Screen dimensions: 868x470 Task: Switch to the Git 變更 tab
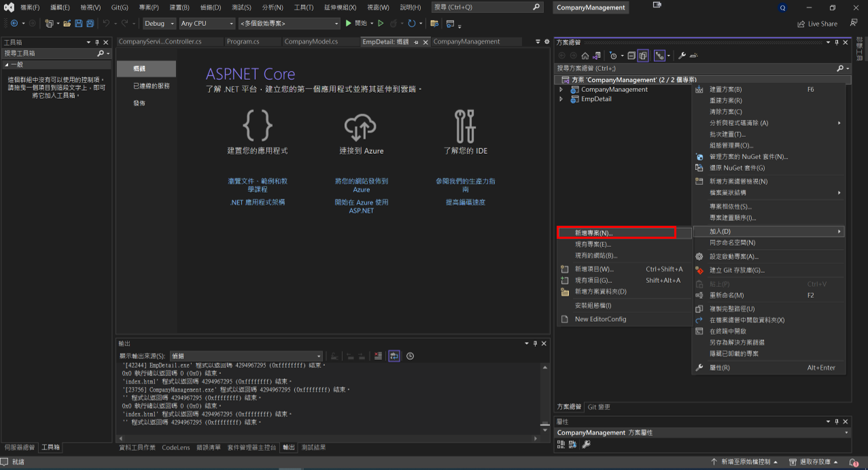[599, 407]
